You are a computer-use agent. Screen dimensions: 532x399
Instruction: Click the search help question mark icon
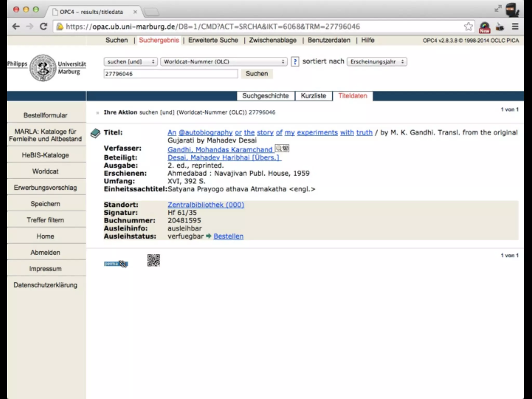[295, 62]
